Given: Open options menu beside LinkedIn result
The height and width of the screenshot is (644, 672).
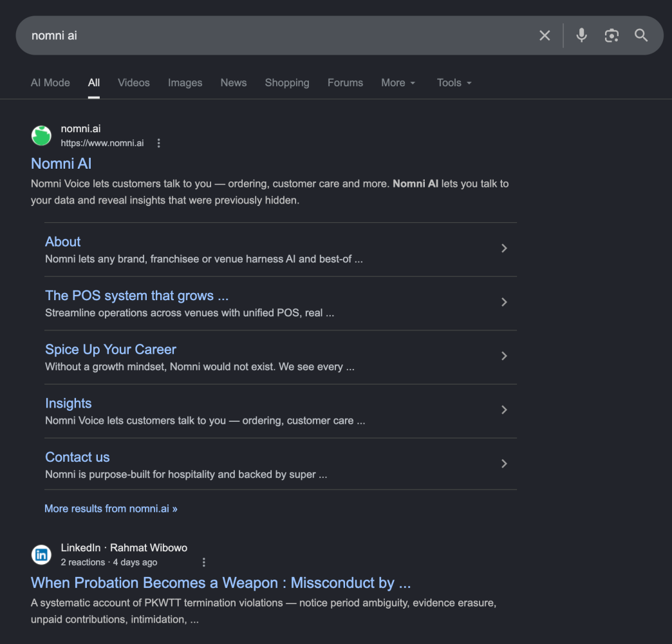Looking at the screenshot, I should [x=203, y=562].
